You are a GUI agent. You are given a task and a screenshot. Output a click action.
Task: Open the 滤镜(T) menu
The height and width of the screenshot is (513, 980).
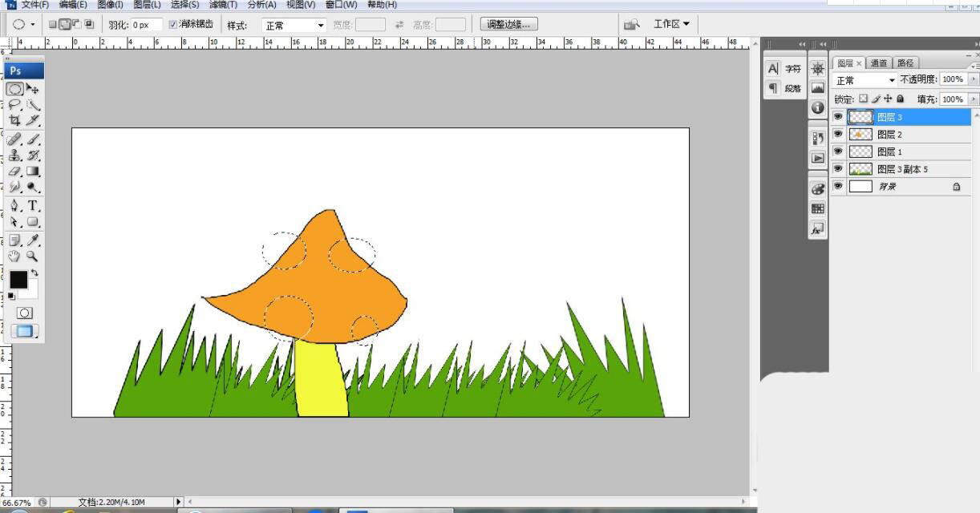pyautogui.click(x=223, y=5)
